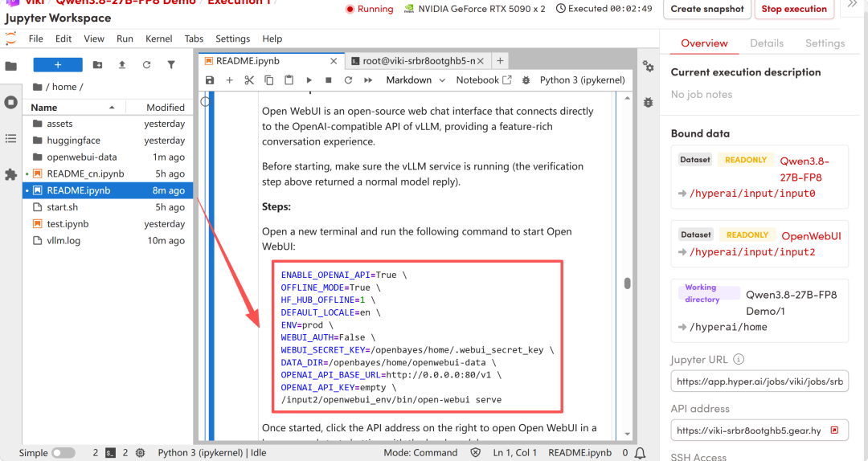
Task: Insert a cell below with plus icon
Action: [229, 80]
